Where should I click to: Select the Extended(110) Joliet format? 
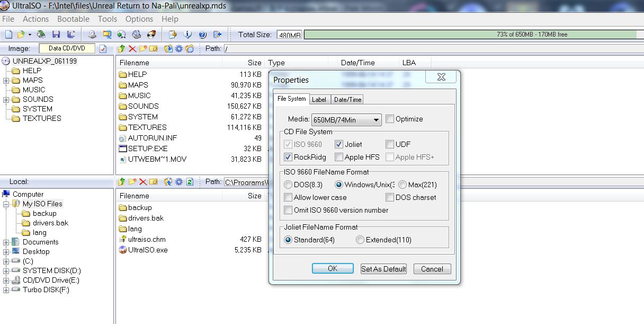(x=360, y=240)
